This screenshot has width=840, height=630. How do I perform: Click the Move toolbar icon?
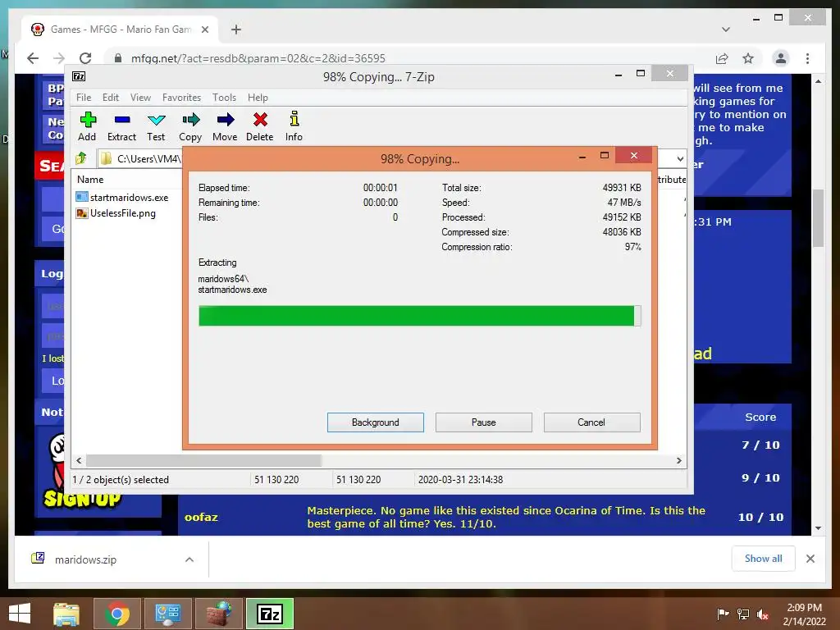[x=225, y=126]
